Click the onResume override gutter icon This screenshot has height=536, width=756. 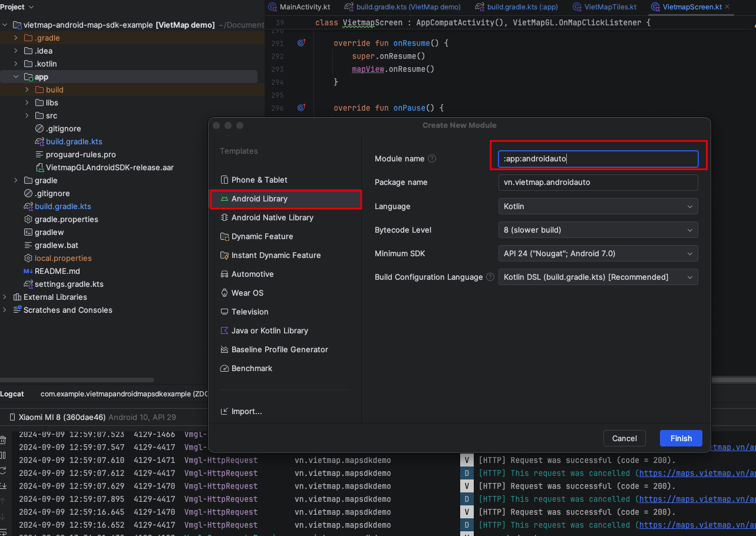coord(301,43)
